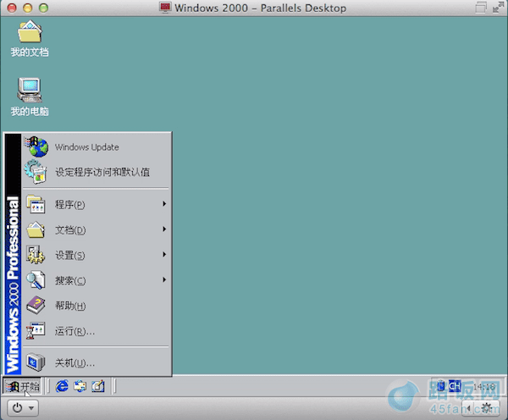Click the Show Desktop quick launch icon
Viewport: 508px width, 420px height.
point(98,386)
